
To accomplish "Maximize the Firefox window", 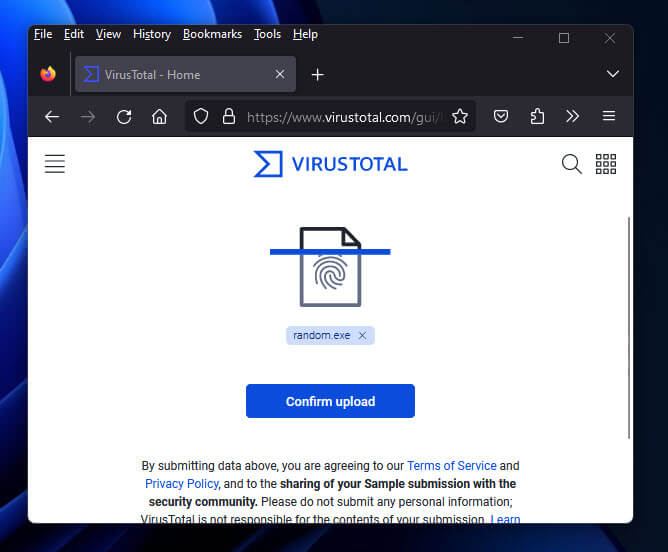I will click(x=564, y=38).
